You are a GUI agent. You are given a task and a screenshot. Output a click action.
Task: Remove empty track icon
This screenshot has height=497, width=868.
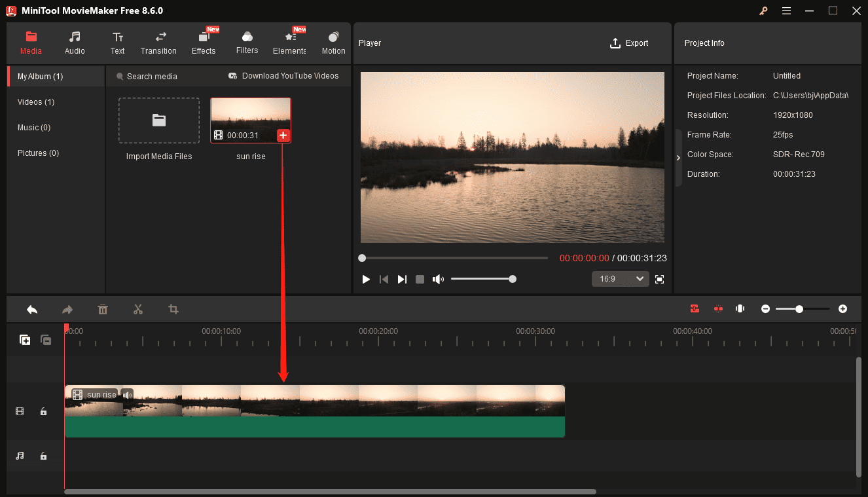point(46,340)
